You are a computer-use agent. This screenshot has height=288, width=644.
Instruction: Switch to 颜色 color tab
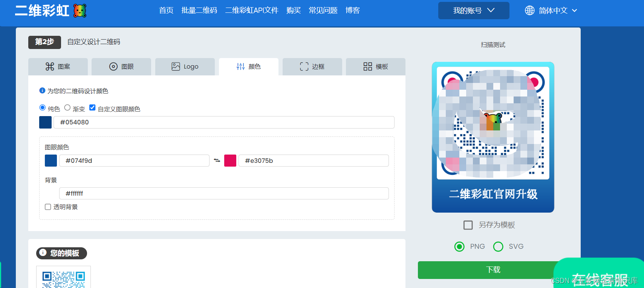pyautogui.click(x=249, y=67)
